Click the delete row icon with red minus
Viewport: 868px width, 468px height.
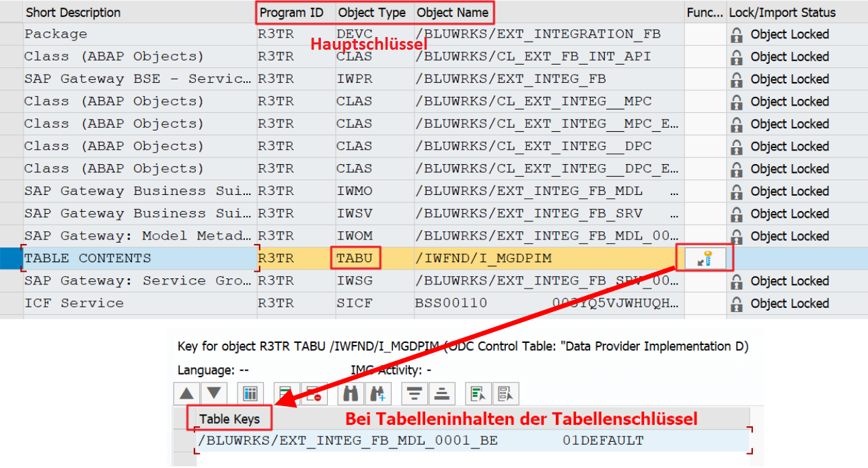313,393
